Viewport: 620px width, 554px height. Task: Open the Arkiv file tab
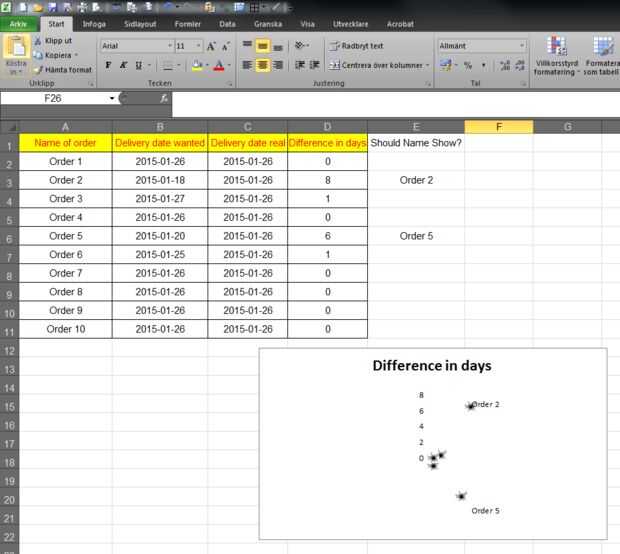click(18, 24)
